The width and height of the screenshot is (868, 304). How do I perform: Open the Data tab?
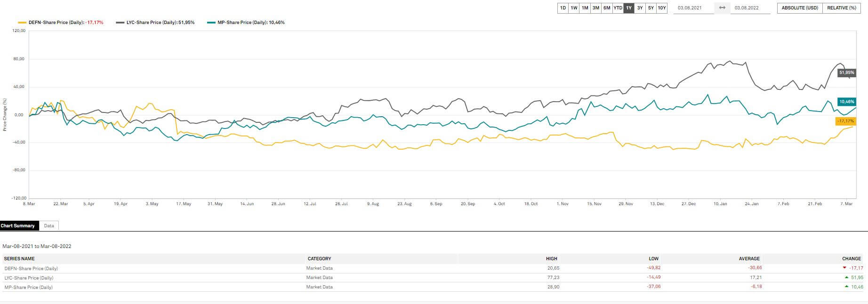pyautogui.click(x=49, y=226)
